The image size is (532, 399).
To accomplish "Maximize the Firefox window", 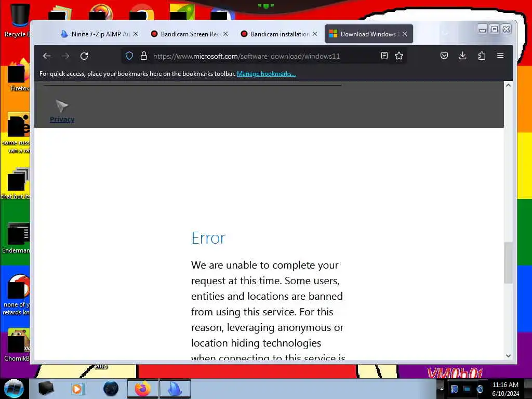I will click(x=495, y=29).
